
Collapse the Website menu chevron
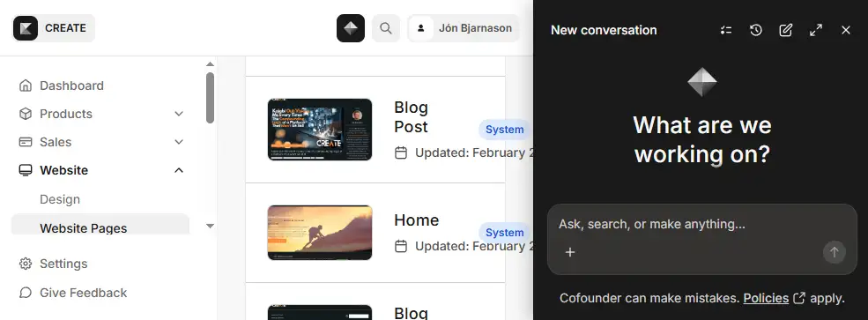179,170
